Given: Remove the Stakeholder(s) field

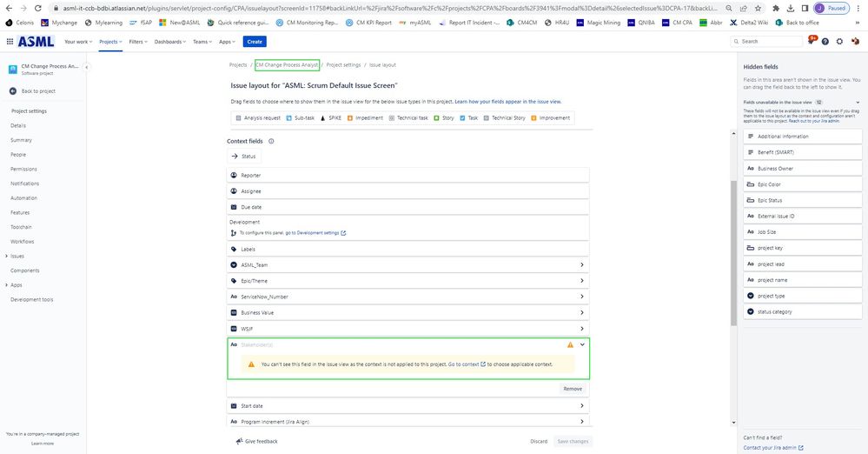Looking at the screenshot, I should 573,389.
